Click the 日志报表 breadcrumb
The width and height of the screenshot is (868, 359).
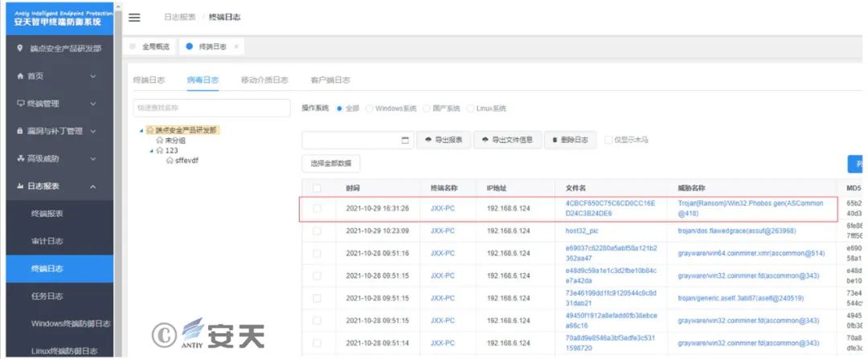pos(180,17)
